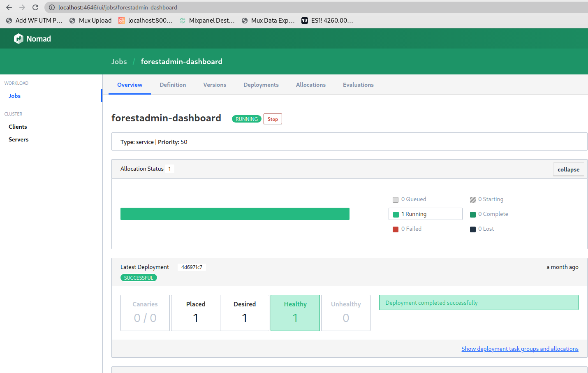Show deployment task groups and allocations
Image resolution: width=588 pixels, height=373 pixels.
520,349
